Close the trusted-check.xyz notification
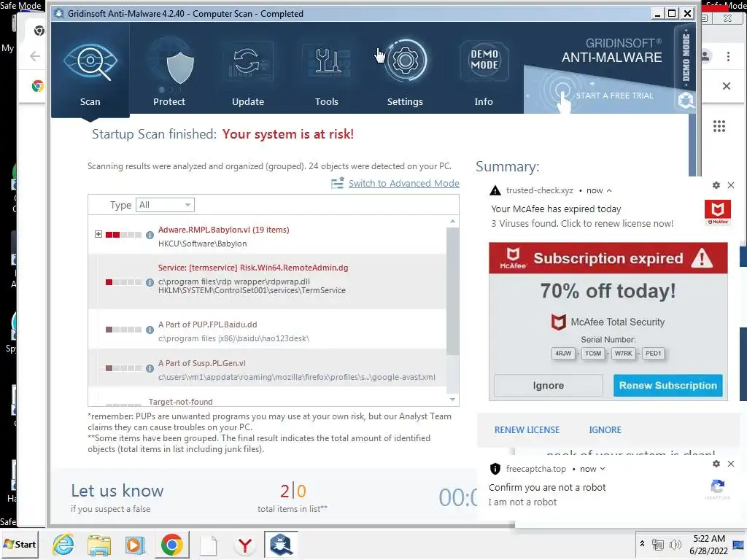The height and width of the screenshot is (560, 747). tap(731, 185)
